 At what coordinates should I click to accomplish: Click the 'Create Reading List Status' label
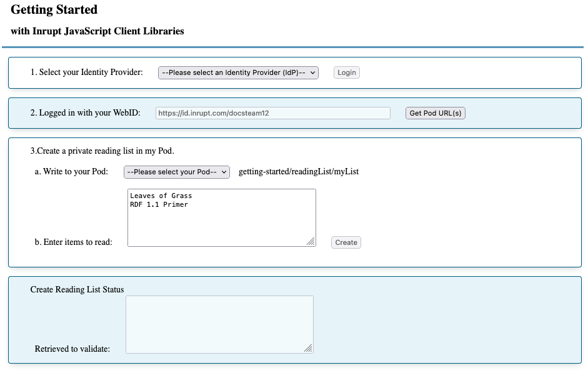(77, 289)
